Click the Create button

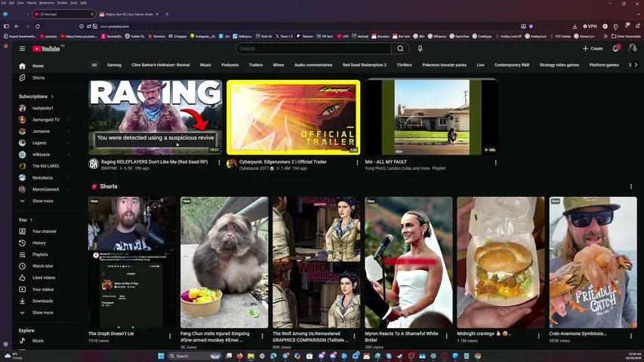[593, 48]
